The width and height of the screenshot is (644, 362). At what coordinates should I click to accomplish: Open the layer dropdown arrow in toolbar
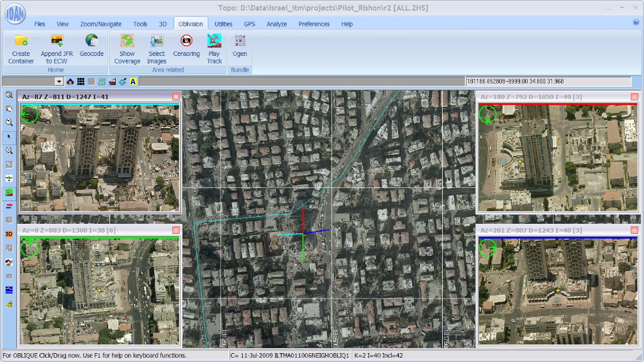point(59,82)
